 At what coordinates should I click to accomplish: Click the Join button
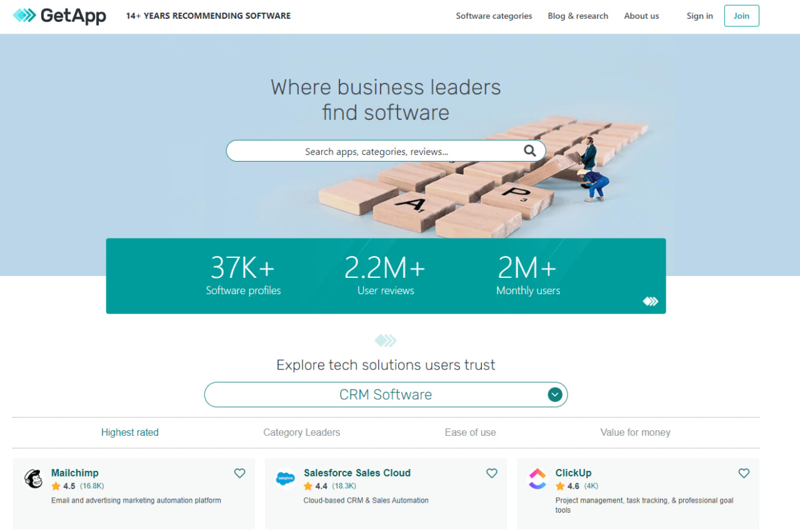click(x=742, y=16)
